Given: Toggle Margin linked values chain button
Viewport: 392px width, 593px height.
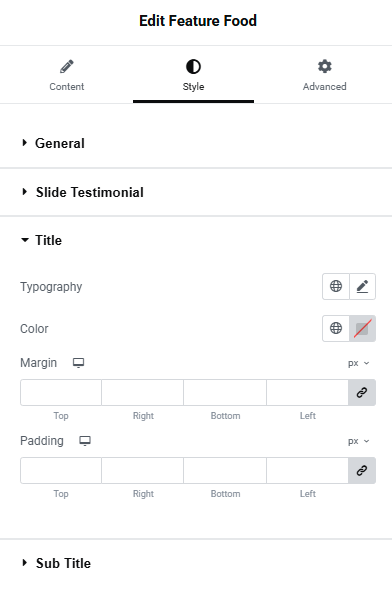Looking at the screenshot, I should tap(362, 393).
